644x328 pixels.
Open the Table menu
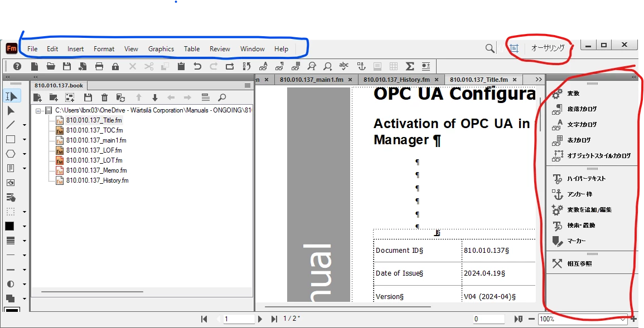pos(192,49)
